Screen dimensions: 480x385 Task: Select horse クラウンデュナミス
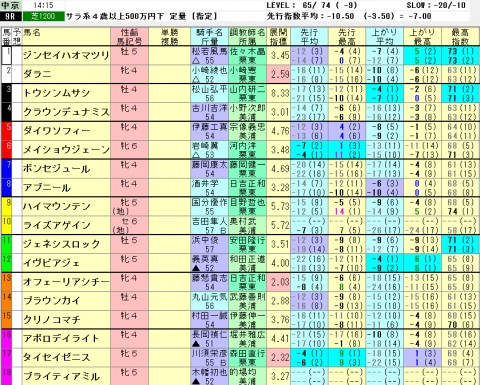pos(66,112)
